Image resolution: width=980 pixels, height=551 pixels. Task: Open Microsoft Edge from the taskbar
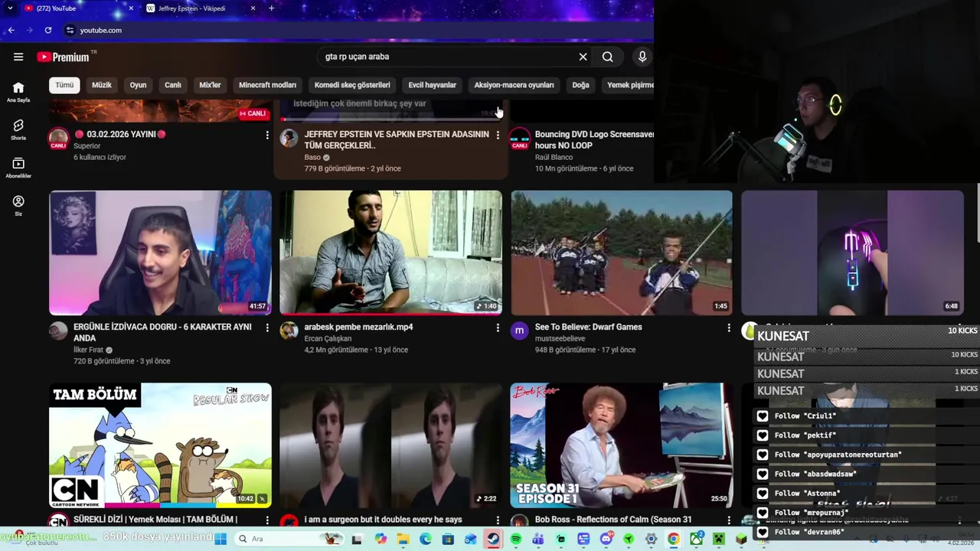point(426,539)
